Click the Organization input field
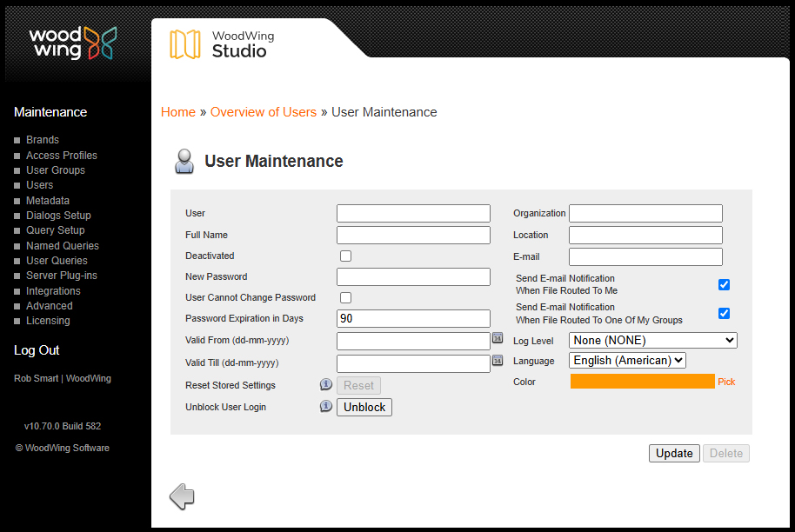The width and height of the screenshot is (795, 532). click(645, 213)
